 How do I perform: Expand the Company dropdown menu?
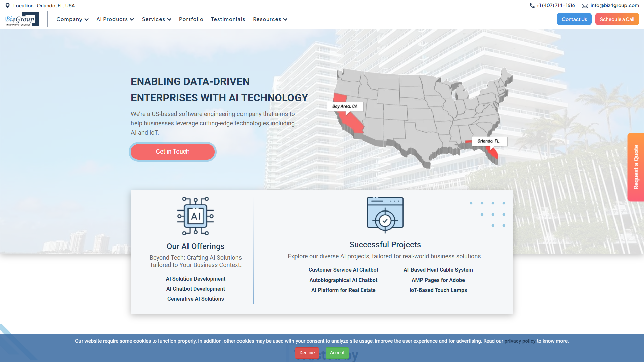point(72,19)
